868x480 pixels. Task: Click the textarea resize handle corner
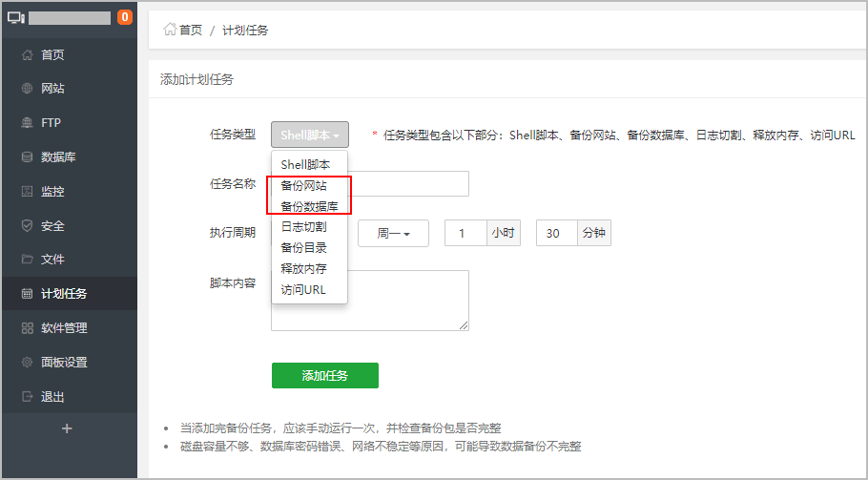point(464,325)
